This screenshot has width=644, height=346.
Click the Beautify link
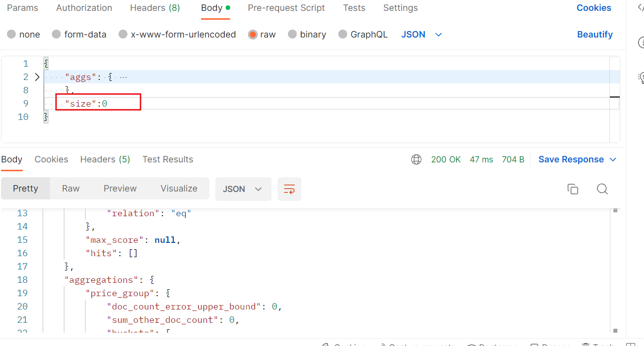[595, 34]
